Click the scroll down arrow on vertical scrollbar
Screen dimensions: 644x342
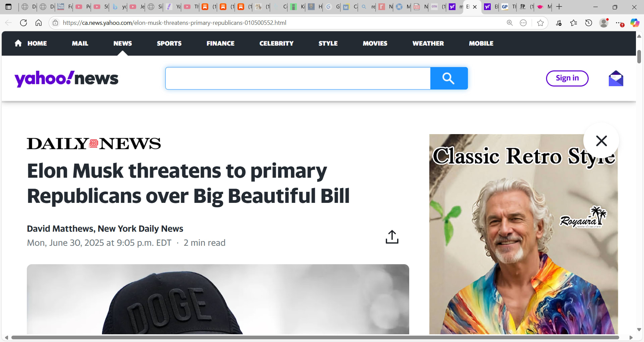639,330
